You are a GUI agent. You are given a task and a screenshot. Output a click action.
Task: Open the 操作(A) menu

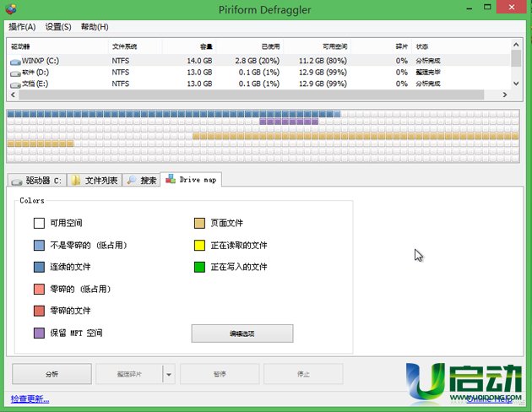(22, 27)
